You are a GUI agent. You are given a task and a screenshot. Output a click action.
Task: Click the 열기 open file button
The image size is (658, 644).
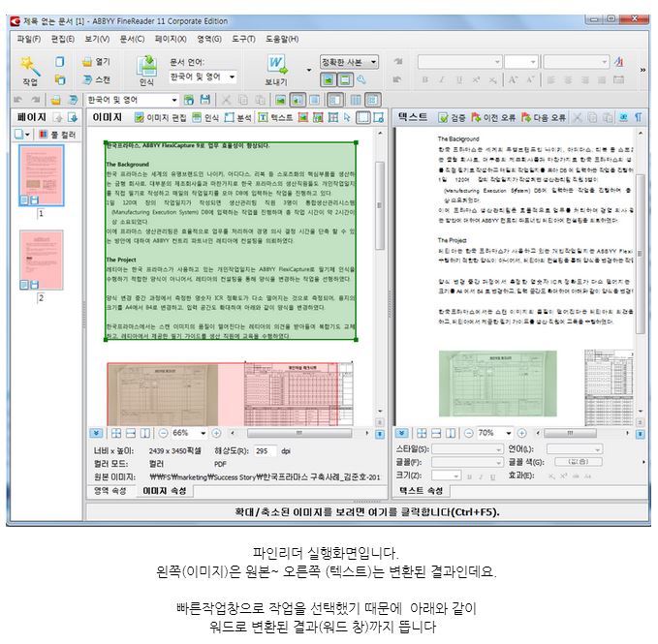tap(96, 62)
